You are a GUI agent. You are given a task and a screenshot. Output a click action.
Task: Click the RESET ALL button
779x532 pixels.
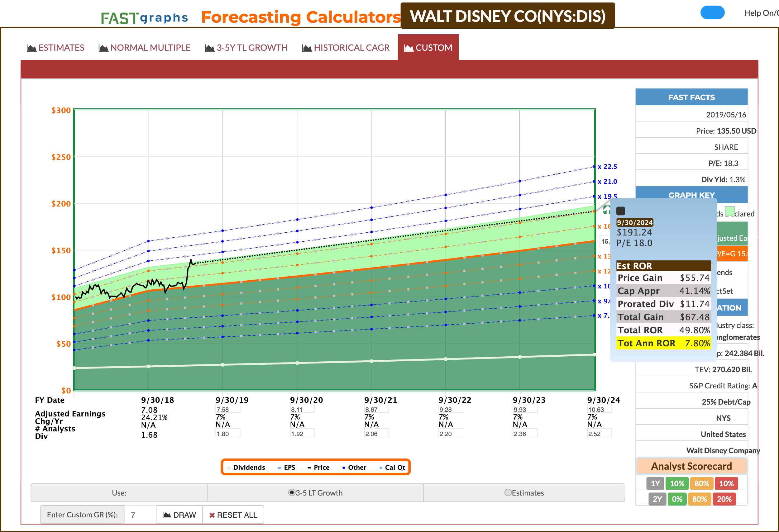pos(233,515)
